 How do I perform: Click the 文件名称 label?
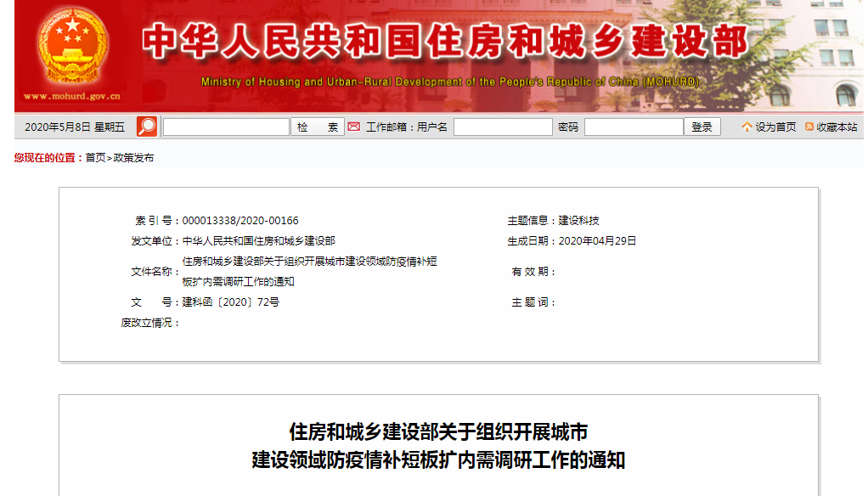pyautogui.click(x=155, y=272)
